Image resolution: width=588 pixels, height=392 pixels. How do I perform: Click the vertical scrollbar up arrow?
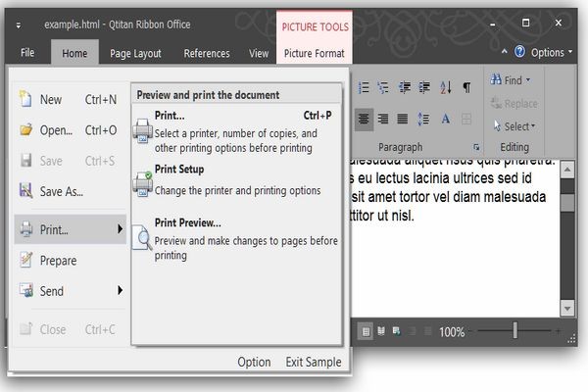[567, 170]
